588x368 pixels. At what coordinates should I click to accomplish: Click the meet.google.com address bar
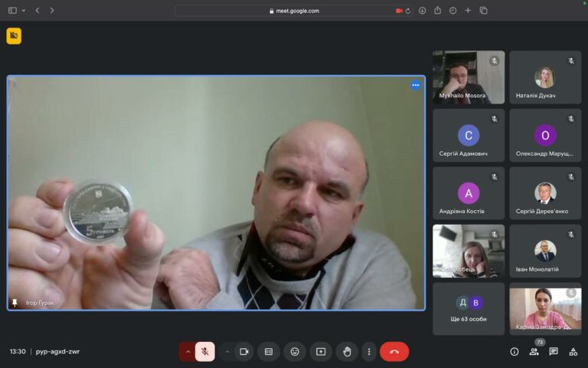295,11
